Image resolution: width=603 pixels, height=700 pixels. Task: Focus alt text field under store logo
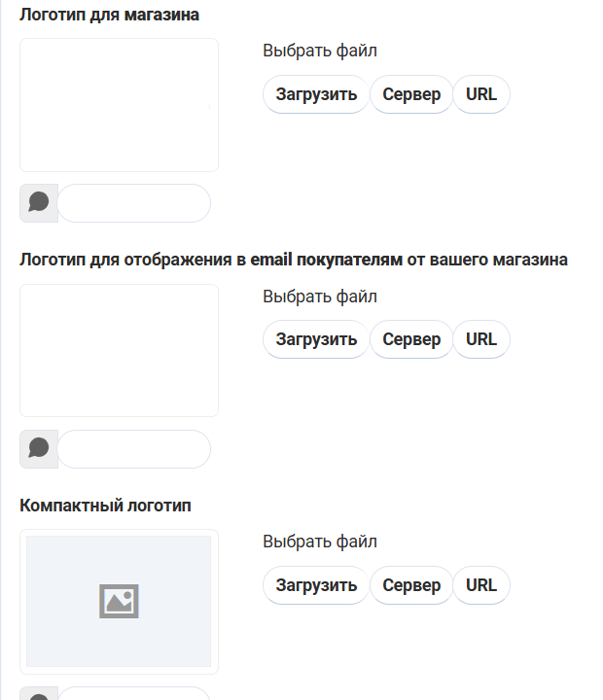tap(134, 202)
